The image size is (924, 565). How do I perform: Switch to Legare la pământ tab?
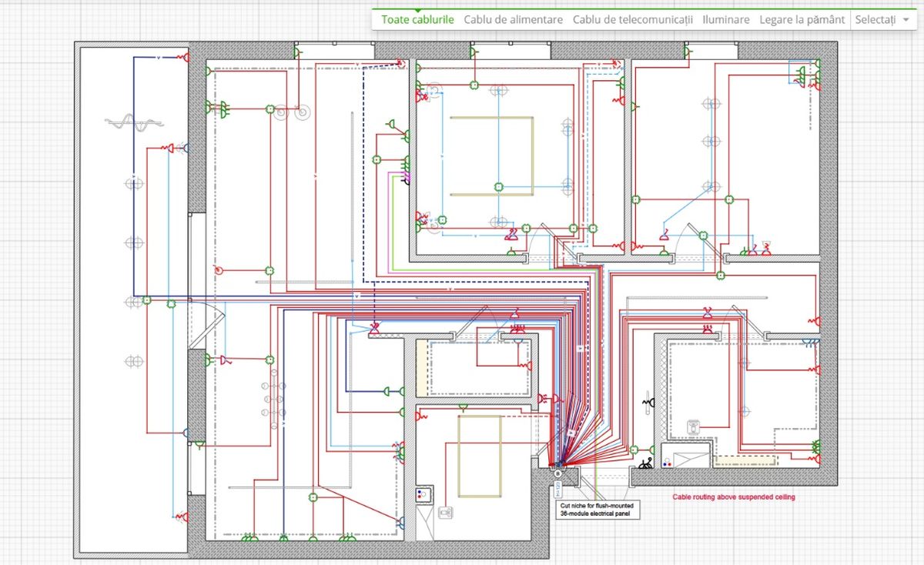[802, 19]
